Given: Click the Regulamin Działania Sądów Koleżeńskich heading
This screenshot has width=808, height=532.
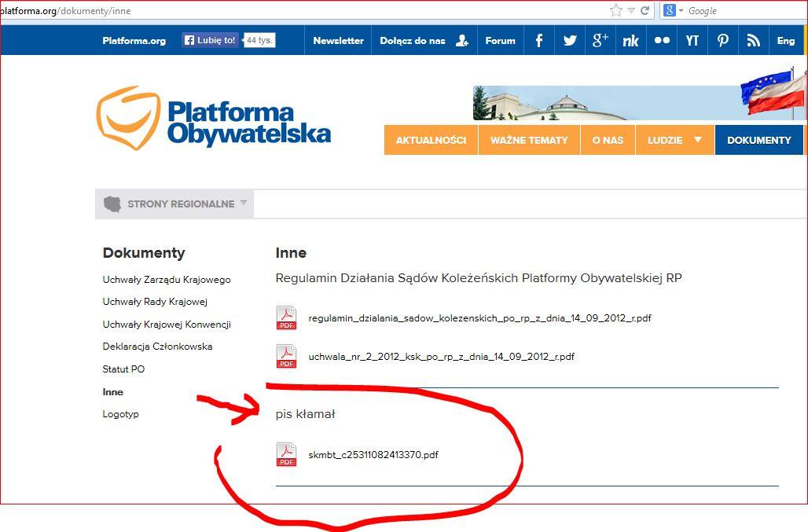Looking at the screenshot, I should 479,278.
